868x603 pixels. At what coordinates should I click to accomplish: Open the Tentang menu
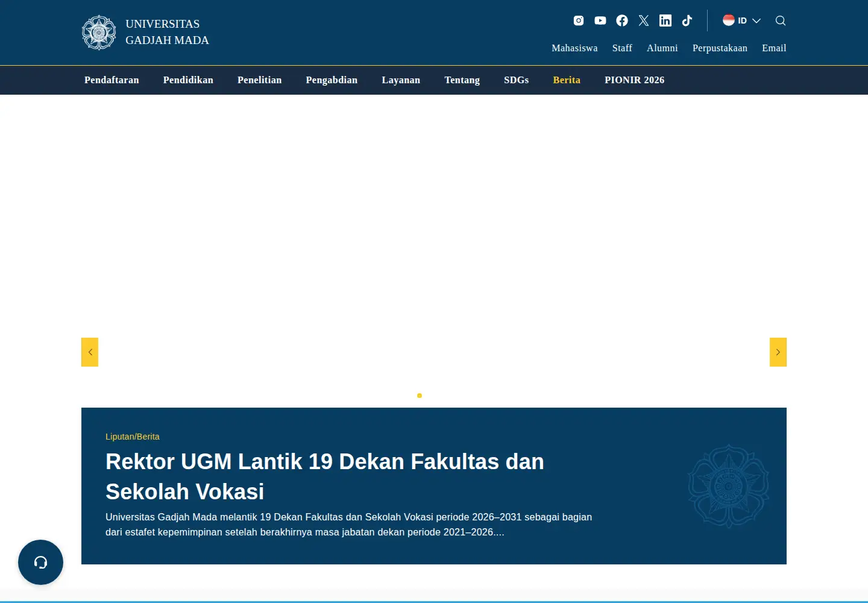coord(462,80)
